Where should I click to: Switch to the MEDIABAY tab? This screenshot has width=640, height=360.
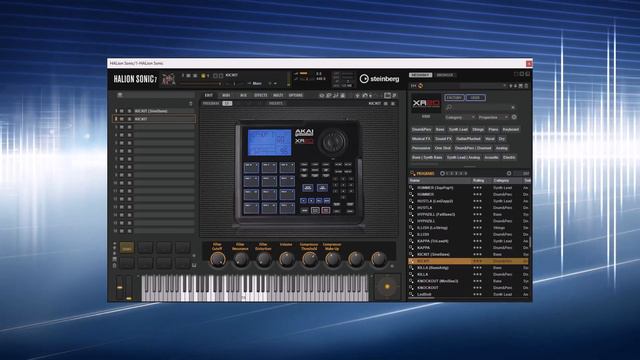(x=420, y=75)
